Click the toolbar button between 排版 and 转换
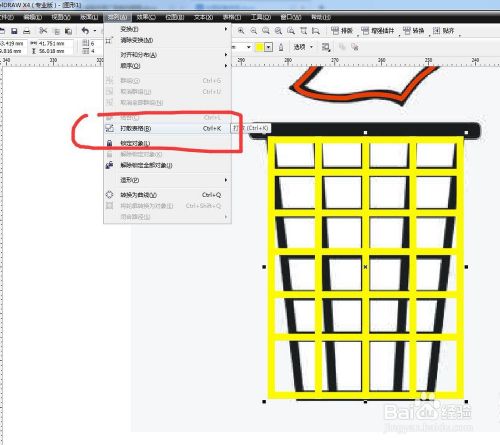This screenshot has height=445, width=500. (x=378, y=31)
